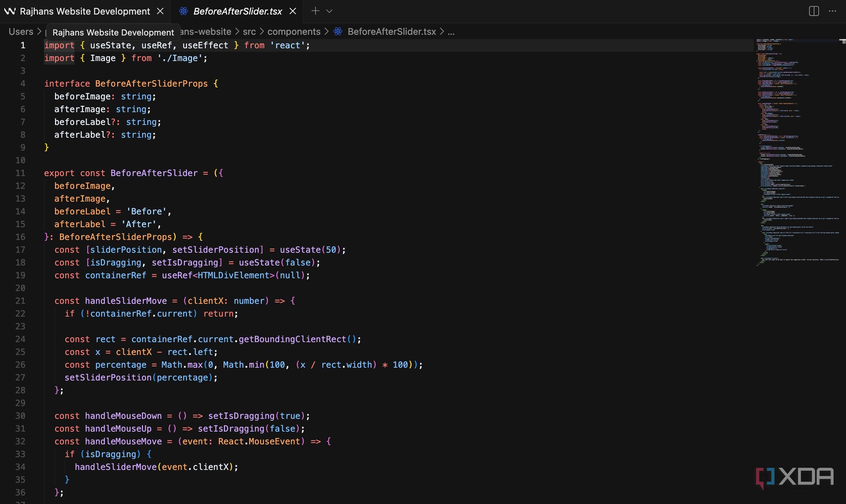
Task: Click line number 32 in the gutter
Action: pyautogui.click(x=20, y=441)
